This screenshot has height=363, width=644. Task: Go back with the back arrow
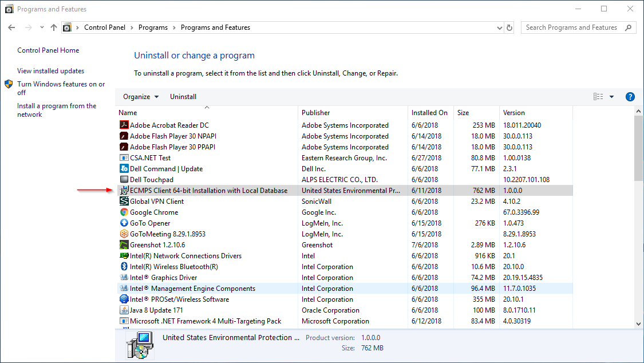[11, 27]
